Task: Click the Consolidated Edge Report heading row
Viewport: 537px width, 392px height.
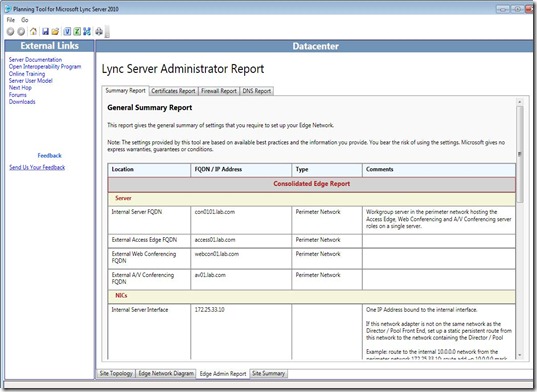Action: (x=312, y=184)
